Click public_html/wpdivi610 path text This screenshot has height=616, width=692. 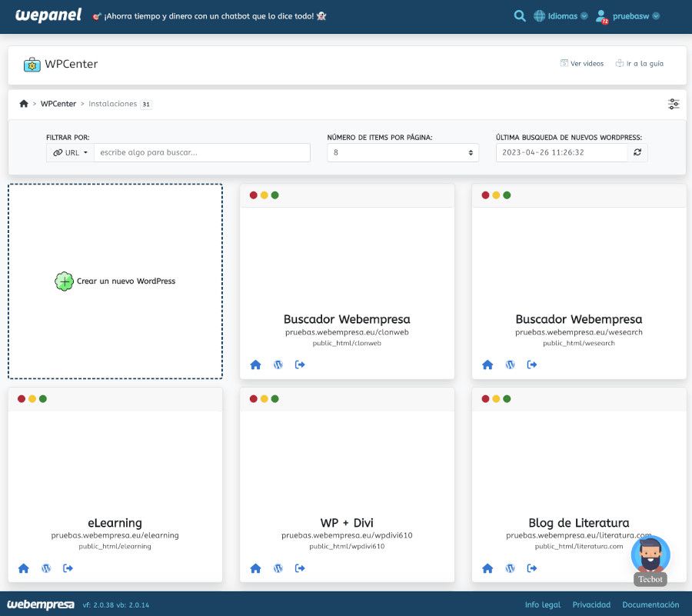(347, 547)
